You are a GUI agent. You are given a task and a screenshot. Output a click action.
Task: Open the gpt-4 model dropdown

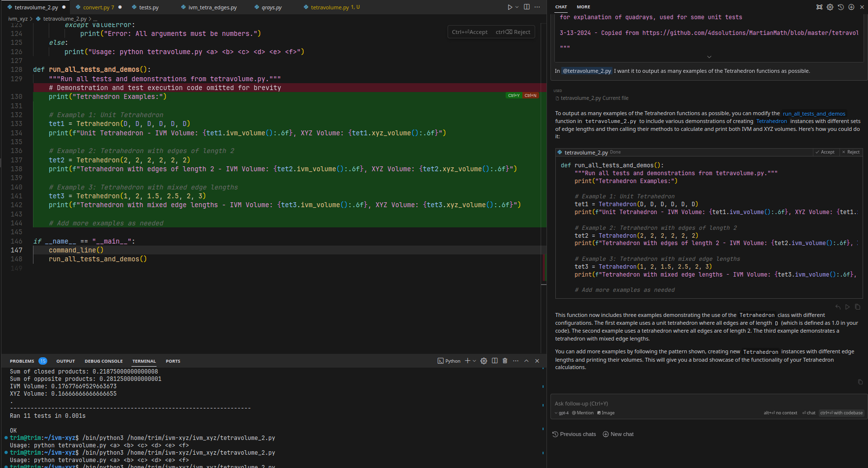[x=561, y=413]
